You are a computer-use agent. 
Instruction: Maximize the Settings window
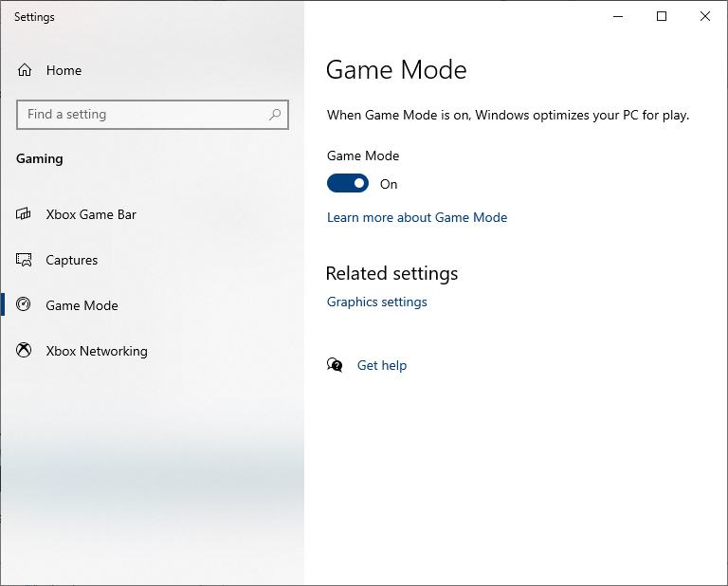tap(662, 16)
